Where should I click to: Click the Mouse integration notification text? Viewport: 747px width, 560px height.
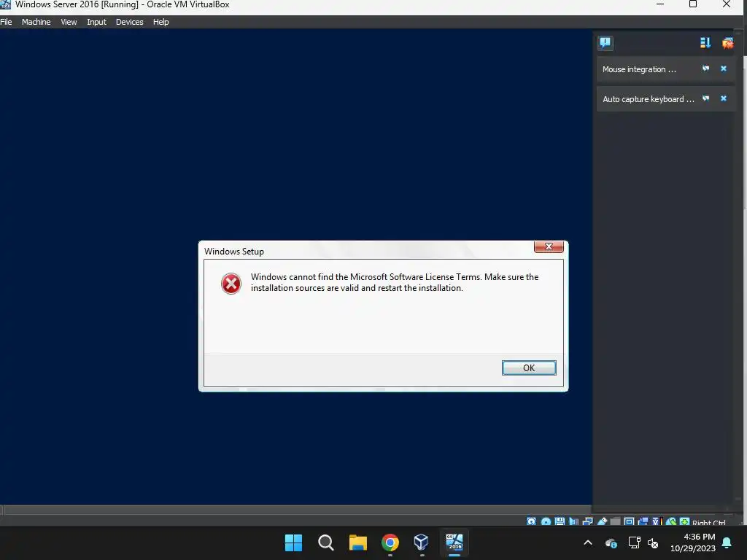click(x=639, y=69)
